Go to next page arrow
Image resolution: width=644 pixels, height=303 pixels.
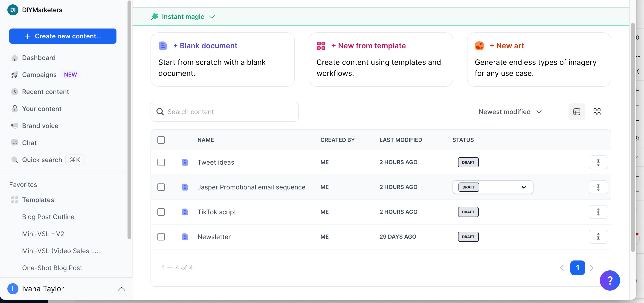[x=592, y=268]
